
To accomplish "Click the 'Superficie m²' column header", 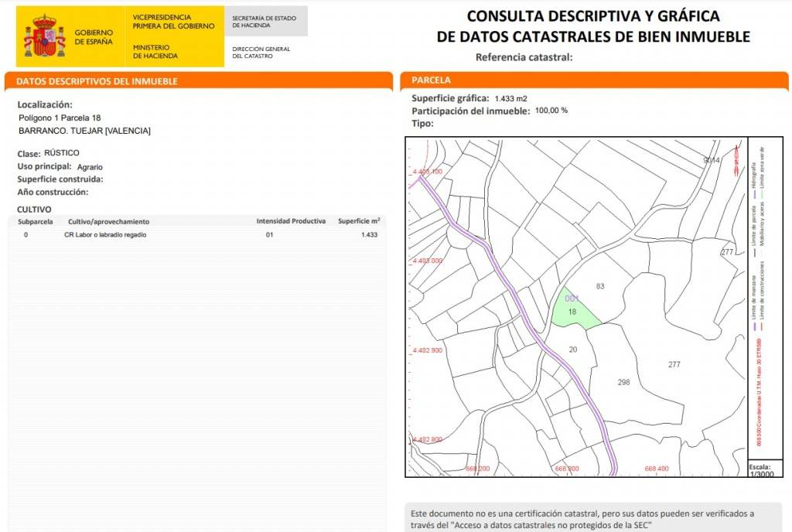I will point(359,221).
